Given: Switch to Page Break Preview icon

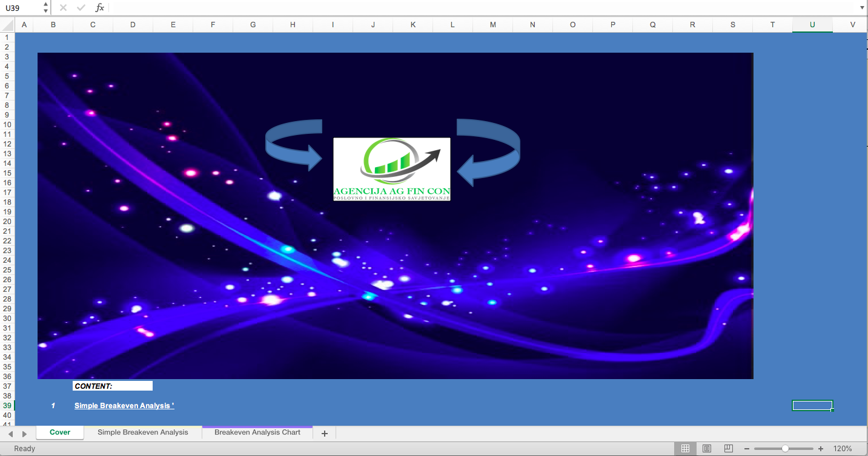Looking at the screenshot, I should [729, 449].
